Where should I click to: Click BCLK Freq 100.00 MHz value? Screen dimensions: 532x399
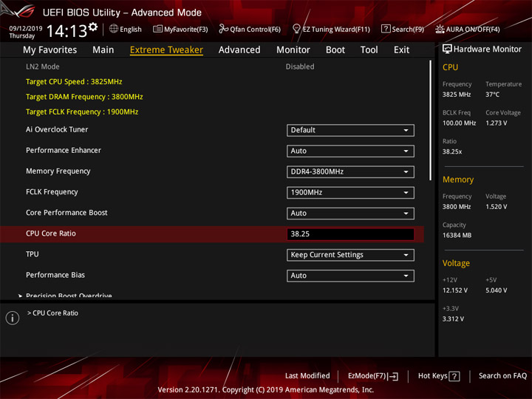tap(459, 123)
